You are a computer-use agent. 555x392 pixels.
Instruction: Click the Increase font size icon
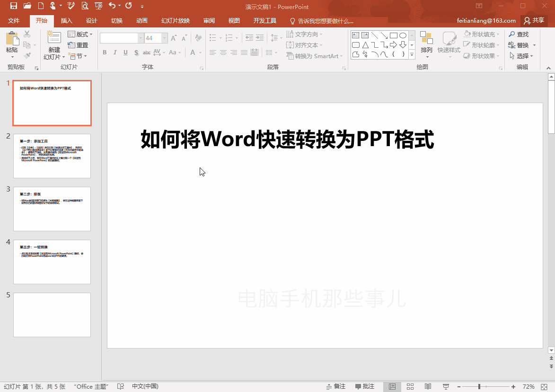point(174,38)
